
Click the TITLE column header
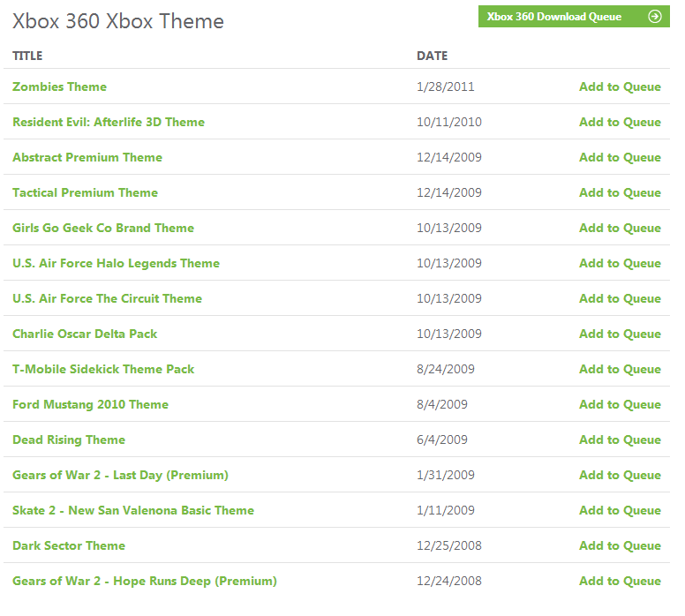pos(27,56)
